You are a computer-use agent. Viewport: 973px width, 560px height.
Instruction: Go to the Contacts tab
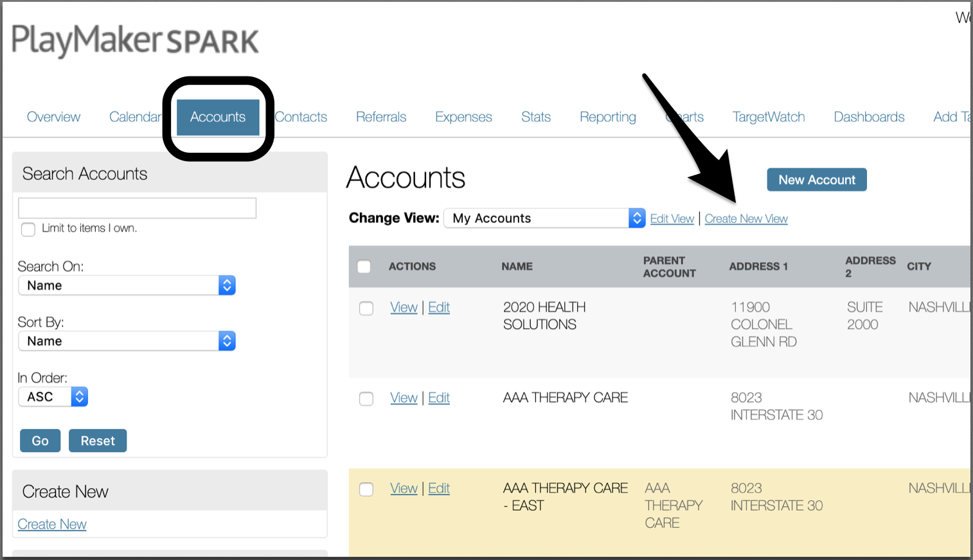point(301,117)
